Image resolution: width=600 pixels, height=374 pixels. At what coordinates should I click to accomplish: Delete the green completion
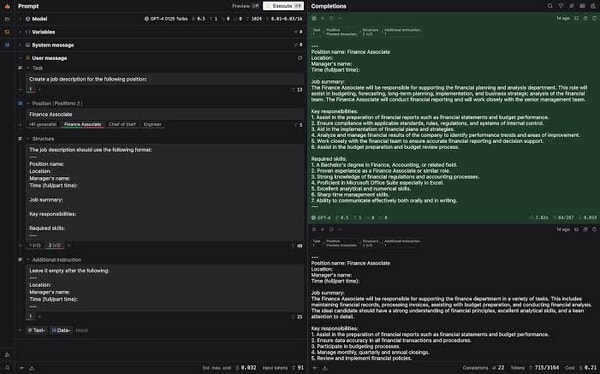pyautogui.click(x=594, y=18)
